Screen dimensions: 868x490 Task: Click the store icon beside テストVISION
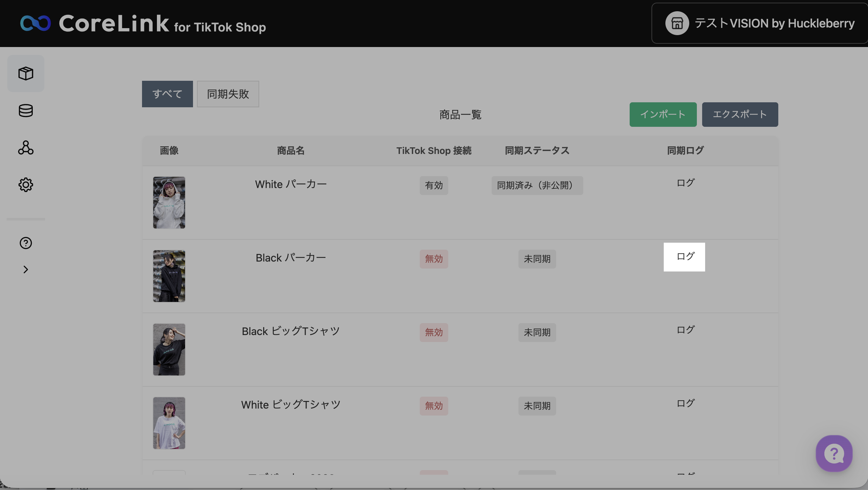pyautogui.click(x=677, y=23)
